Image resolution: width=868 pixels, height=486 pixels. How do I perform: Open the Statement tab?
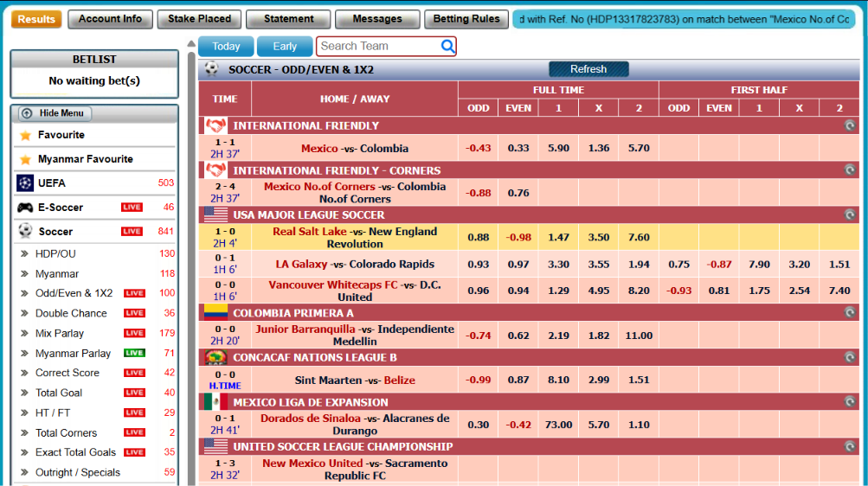tap(288, 19)
